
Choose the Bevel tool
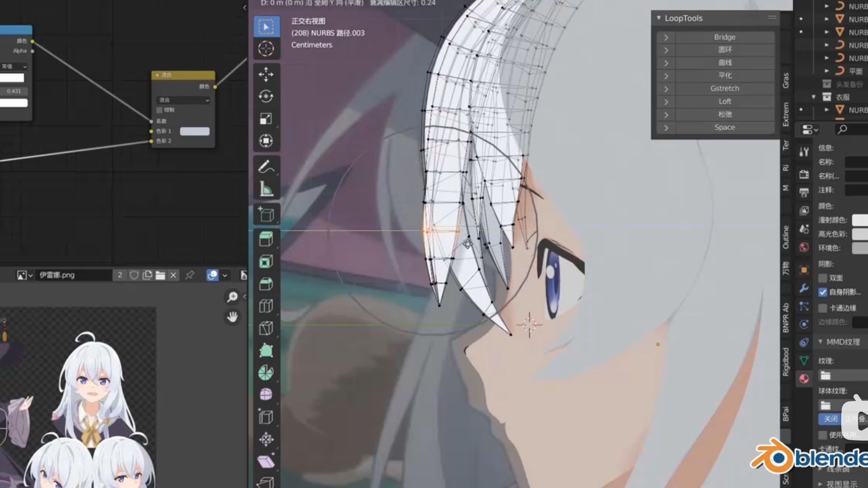click(x=266, y=284)
